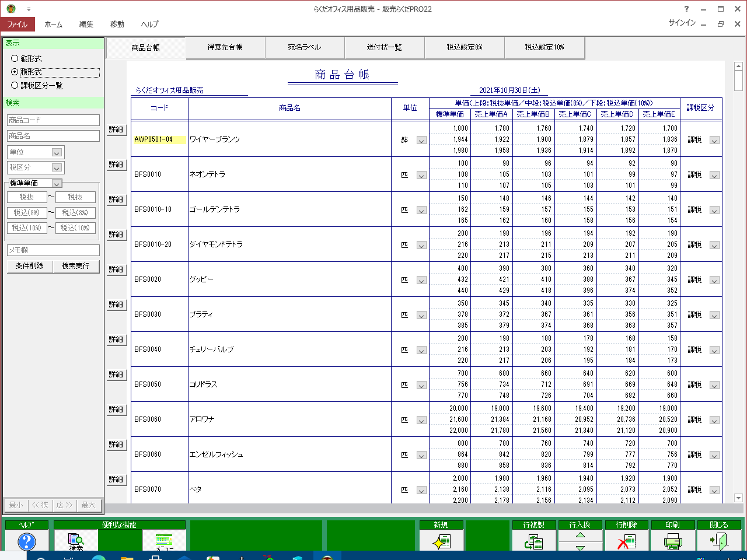Click the <<狭 narrow button
The image size is (747, 560).
click(x=40, y=505)
